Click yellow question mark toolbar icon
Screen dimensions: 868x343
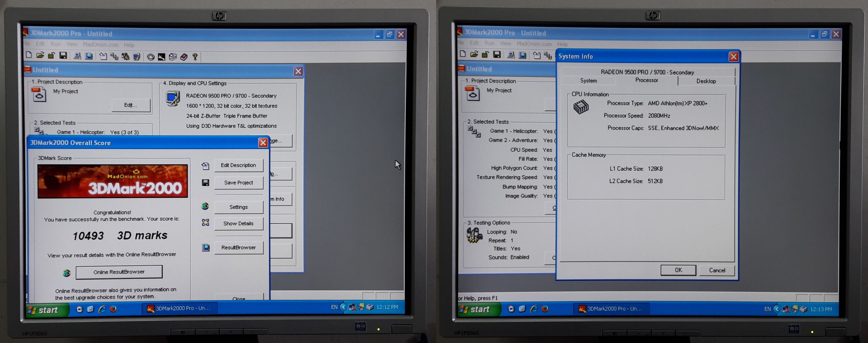[x=195, y=57]
